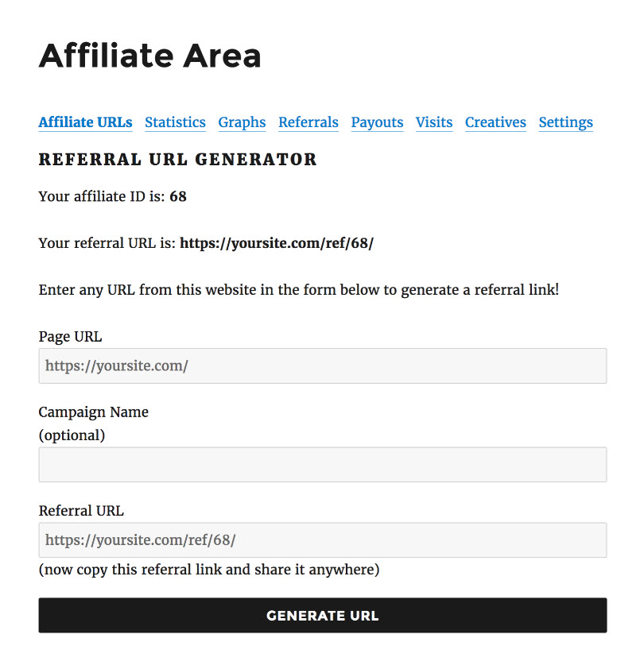
Task: Click the bold referral URL text
Action: 277,243
